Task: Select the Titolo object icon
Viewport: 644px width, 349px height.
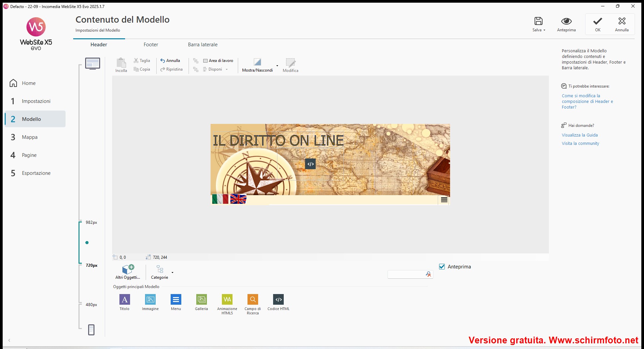Action: pyautogui.click(x=124, y=299)
